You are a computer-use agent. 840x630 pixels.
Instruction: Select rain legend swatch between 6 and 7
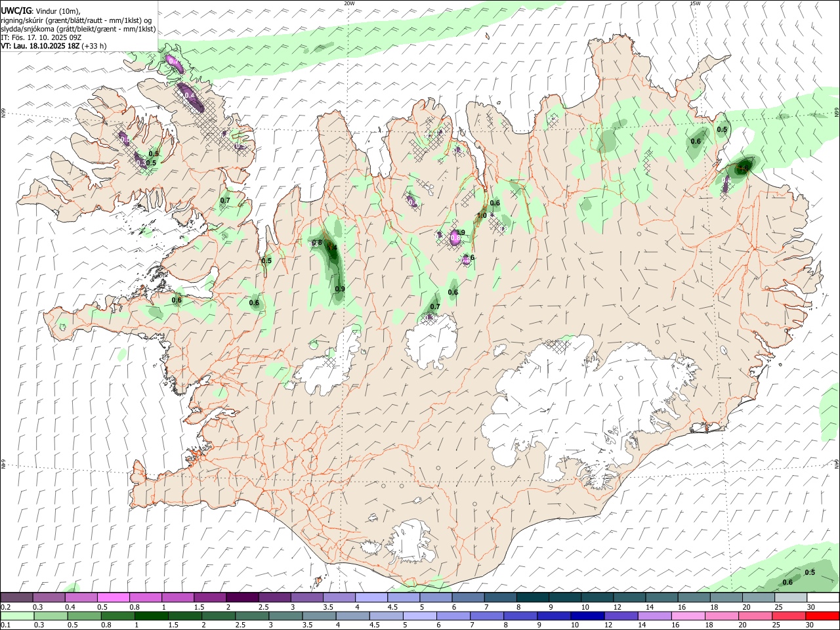point(453,616)
